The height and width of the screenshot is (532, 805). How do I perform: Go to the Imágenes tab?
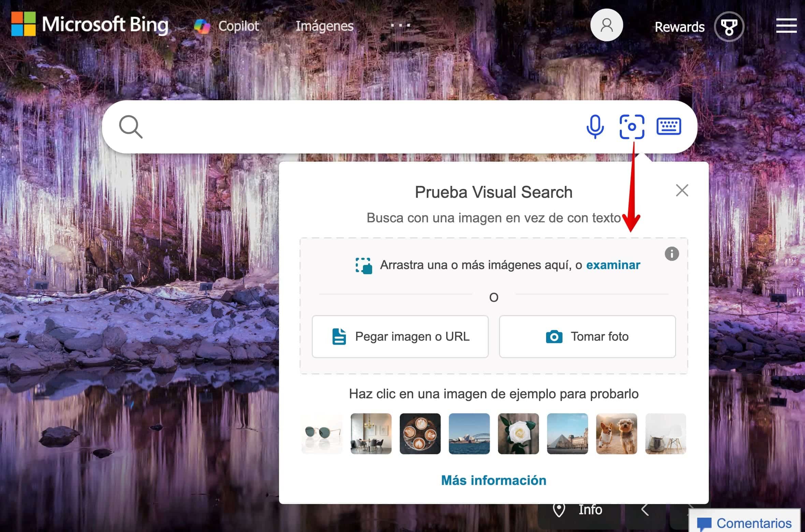pos(324,26)
